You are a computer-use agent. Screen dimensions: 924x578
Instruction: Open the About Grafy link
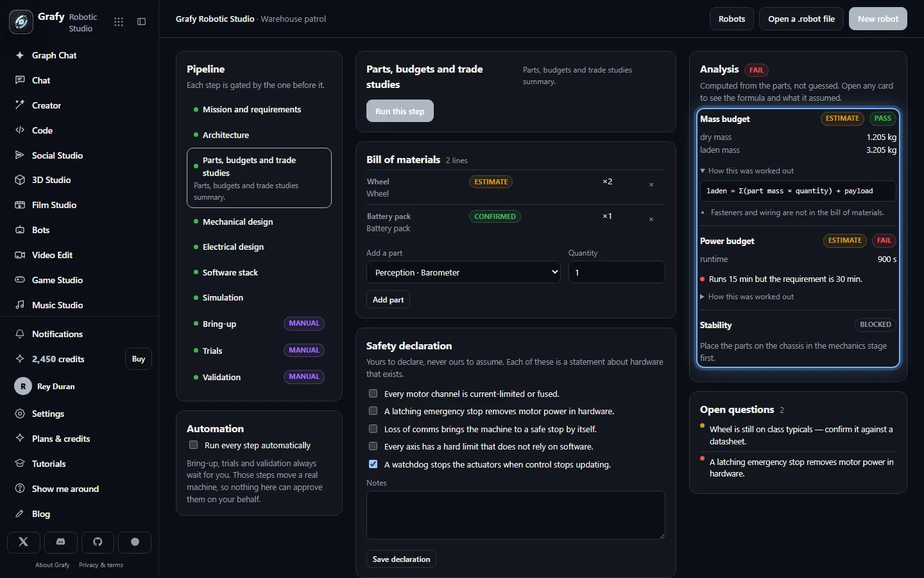click(53, 565)
